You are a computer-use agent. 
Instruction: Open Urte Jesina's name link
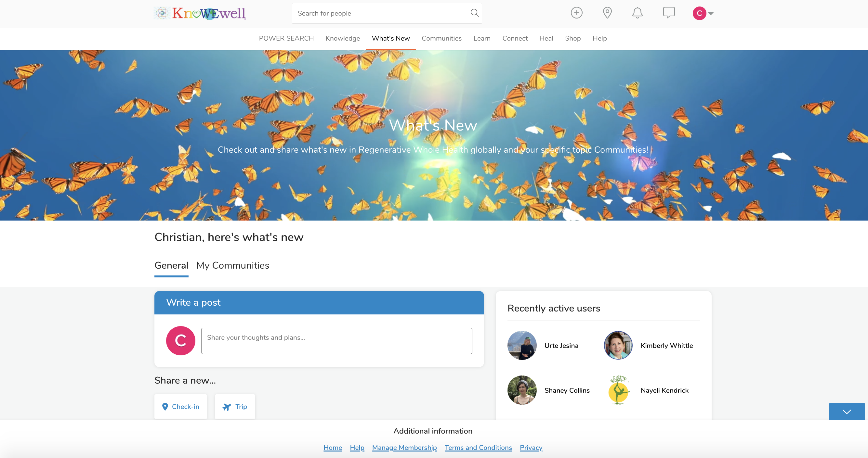coord(561,346)
